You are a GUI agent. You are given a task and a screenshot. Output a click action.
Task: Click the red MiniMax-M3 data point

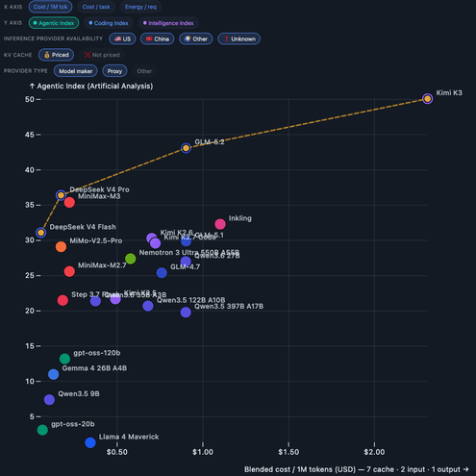69,202
